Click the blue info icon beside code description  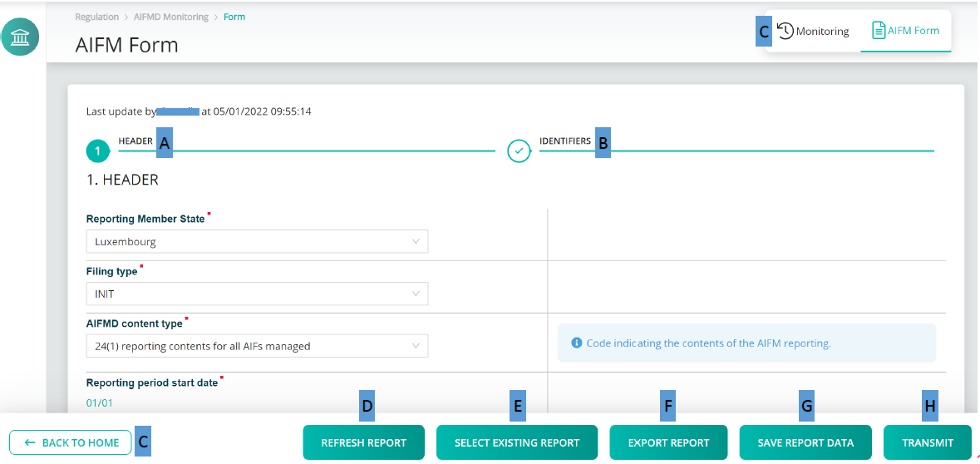[577, 343]
